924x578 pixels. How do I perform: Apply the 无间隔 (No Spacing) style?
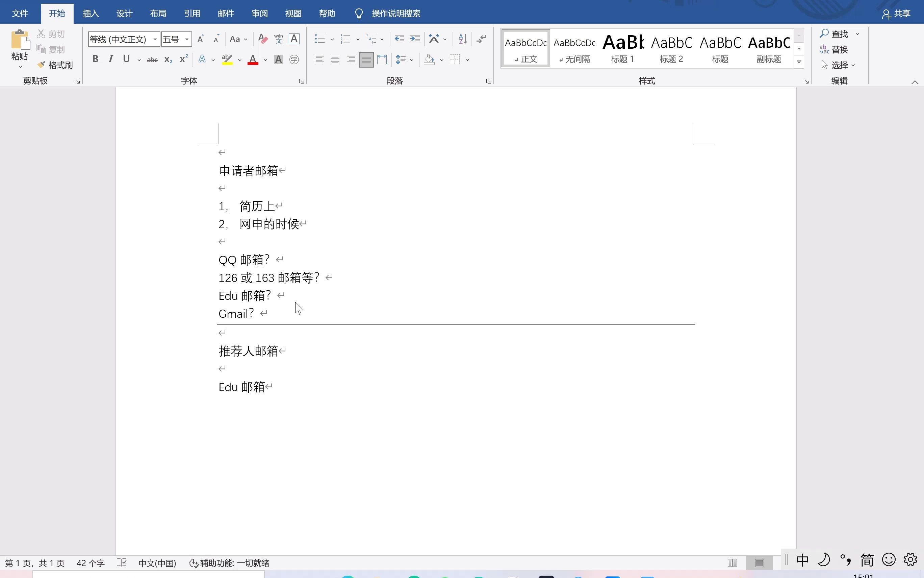574,49
